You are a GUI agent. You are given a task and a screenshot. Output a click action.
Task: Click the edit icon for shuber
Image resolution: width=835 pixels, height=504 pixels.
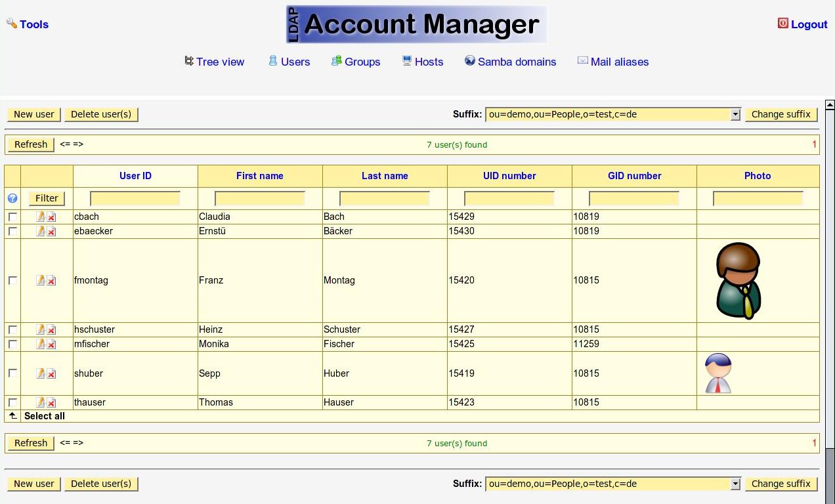click(41, 373)
